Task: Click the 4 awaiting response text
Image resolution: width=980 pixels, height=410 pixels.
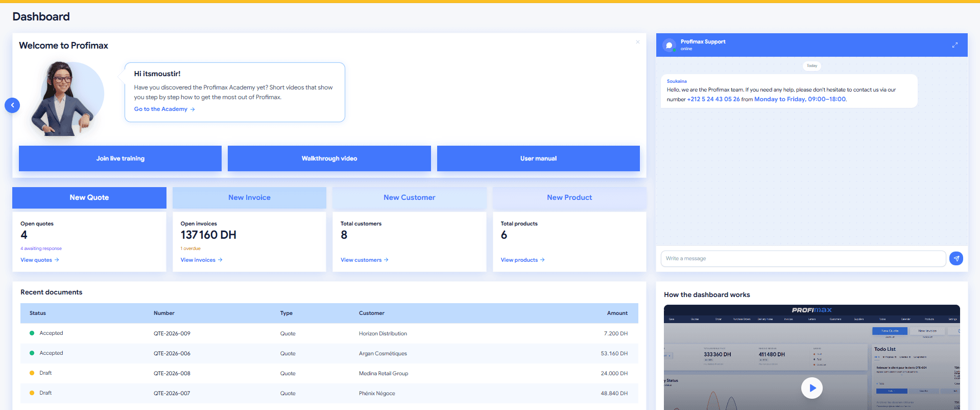Action: click(41, 248)
